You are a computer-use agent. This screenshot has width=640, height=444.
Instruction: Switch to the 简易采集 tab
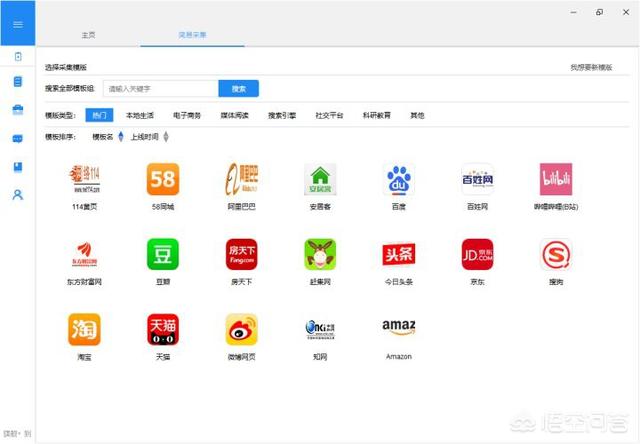coord(192,35)
